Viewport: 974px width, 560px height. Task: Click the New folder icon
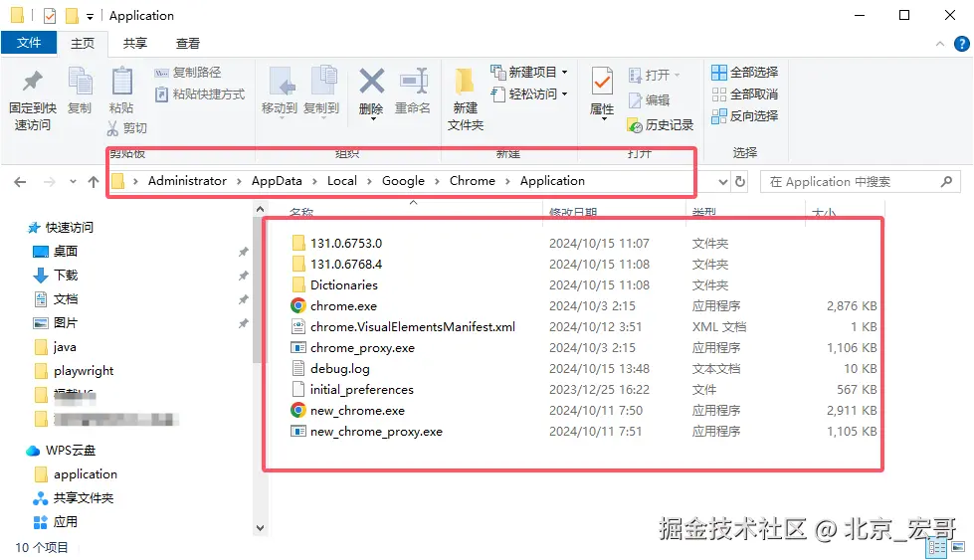[x=465, y=82]
